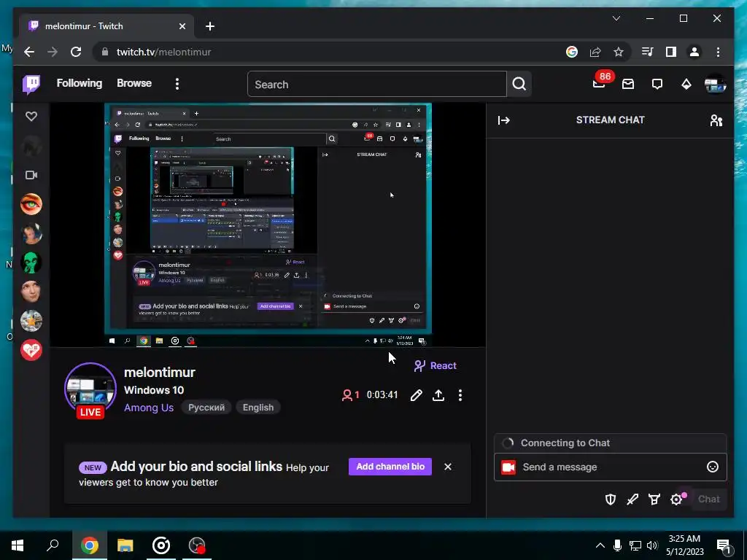Click the pencil edit stream info icon
Viewport: 747px width, 560px height.
click(x=416, y=395)
